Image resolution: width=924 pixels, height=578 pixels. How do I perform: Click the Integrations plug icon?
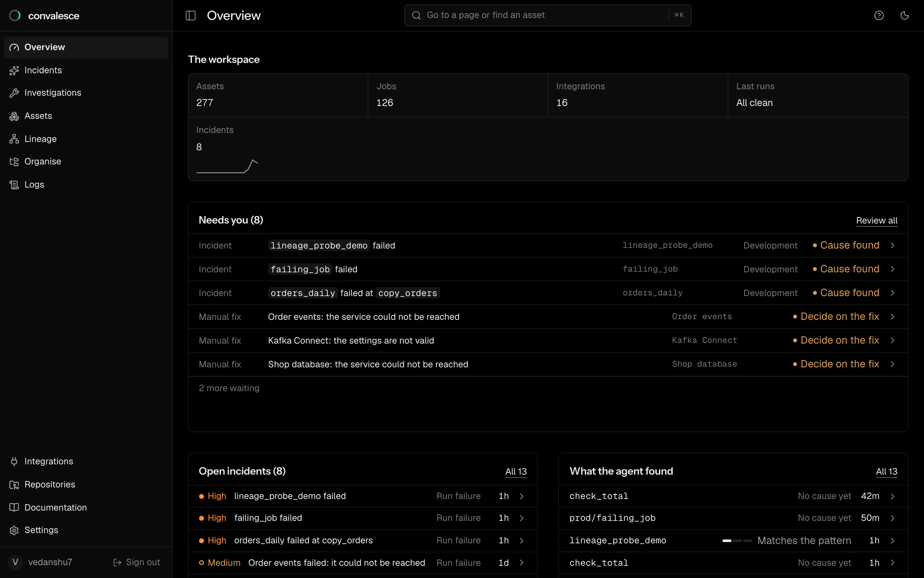(14, 461)
